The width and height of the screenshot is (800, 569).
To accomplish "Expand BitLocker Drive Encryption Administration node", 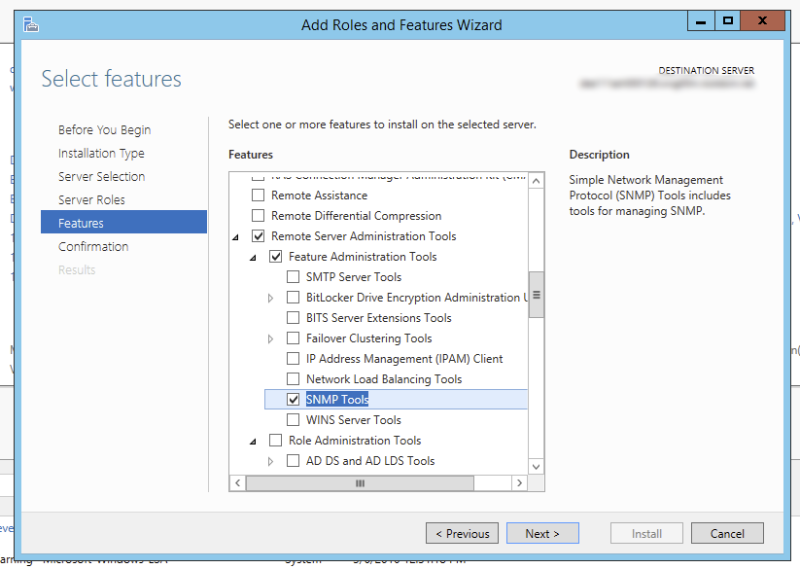I will click(271, 298).
